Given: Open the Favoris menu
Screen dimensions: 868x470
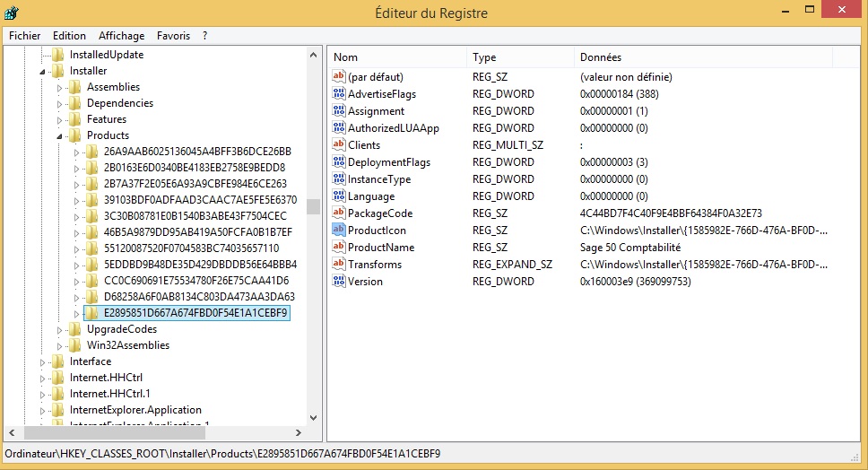Looking at the screenshot, I should pyautogui.click(x=173, y=36).
